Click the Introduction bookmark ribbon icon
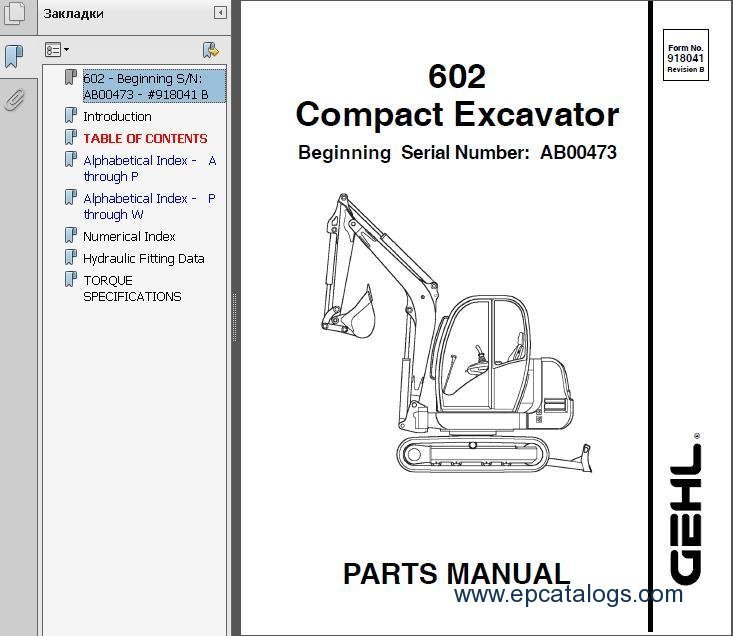733x636 pixels. coord(71,115)
